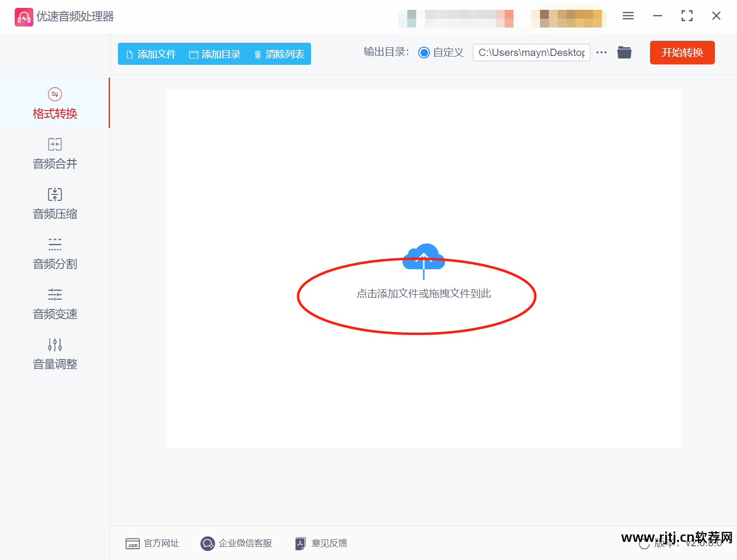737x560 pixels.
Task: Select 音频分割 audio split
Action: tap(55, 253)
